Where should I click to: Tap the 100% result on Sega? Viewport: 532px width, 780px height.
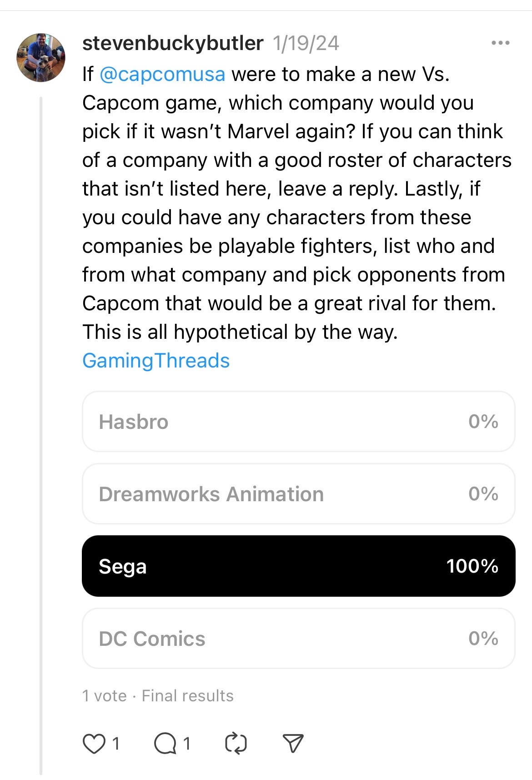472,566
